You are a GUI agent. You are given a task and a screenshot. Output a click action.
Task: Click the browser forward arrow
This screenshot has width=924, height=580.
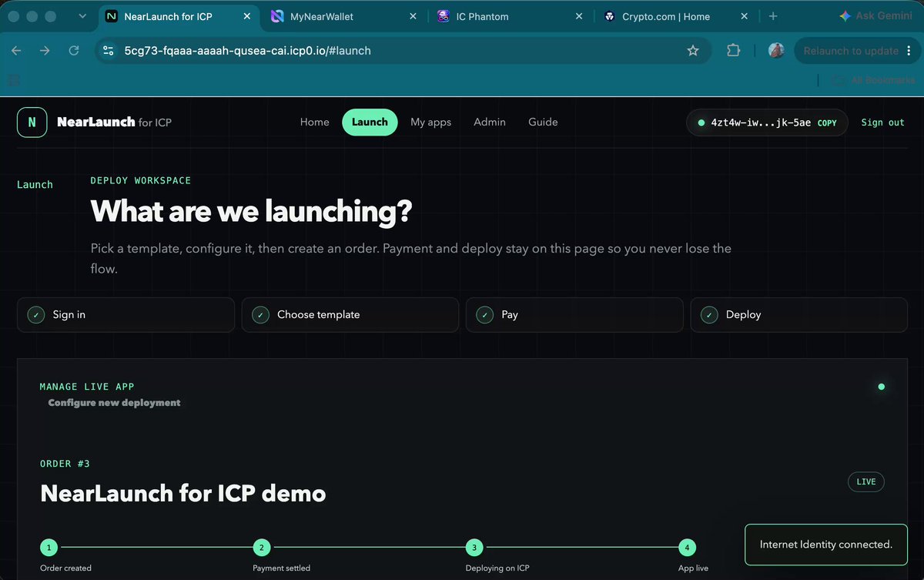tap(45, 51)
